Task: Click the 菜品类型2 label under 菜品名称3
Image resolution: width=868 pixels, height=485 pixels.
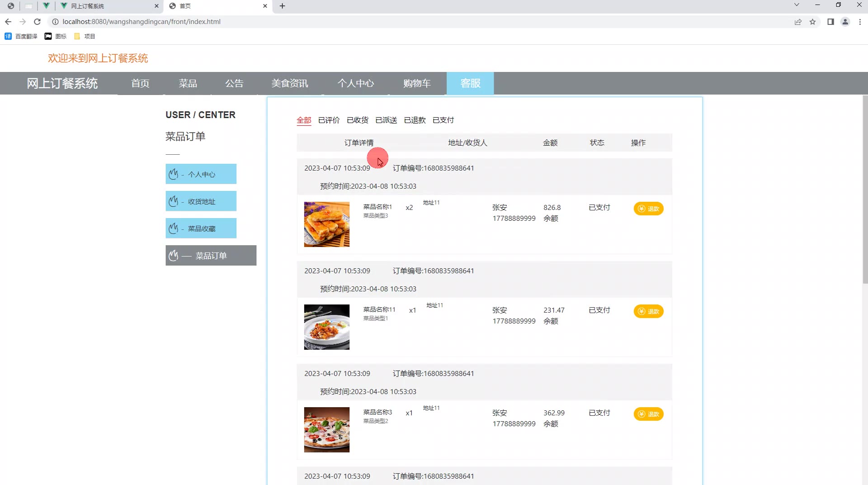Action: tap(376, 421)
